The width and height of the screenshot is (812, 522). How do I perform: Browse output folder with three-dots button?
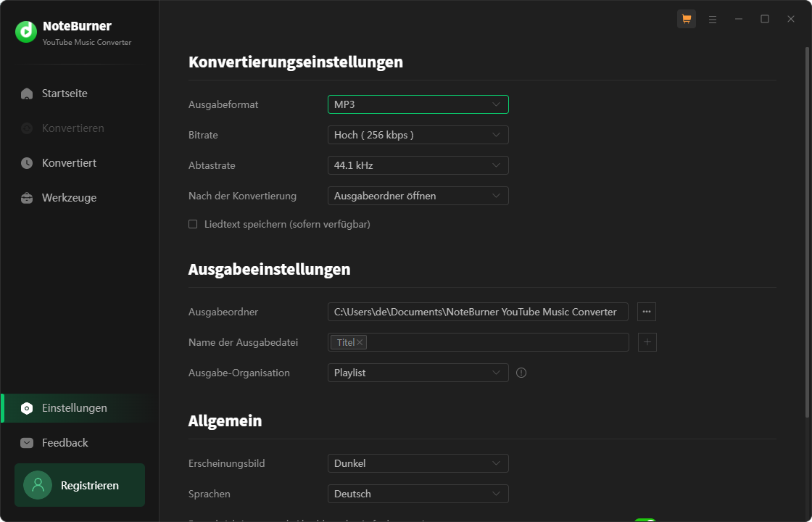(x=646, y=312)
